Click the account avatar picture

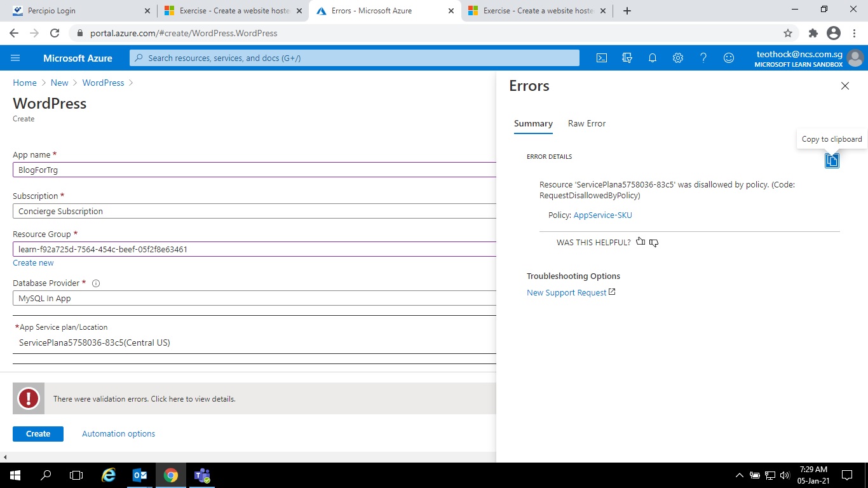click(x=855, y=58)
